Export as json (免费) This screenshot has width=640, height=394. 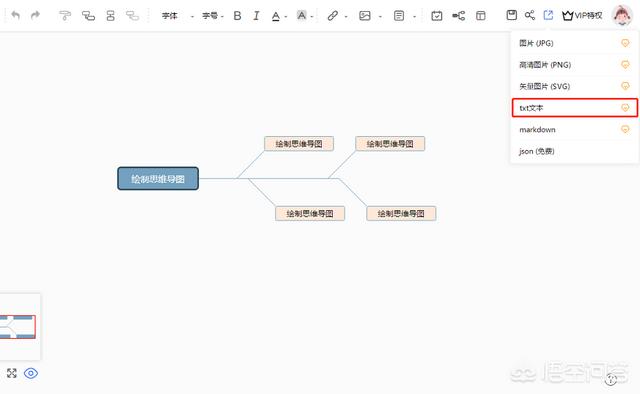(574, 151)
